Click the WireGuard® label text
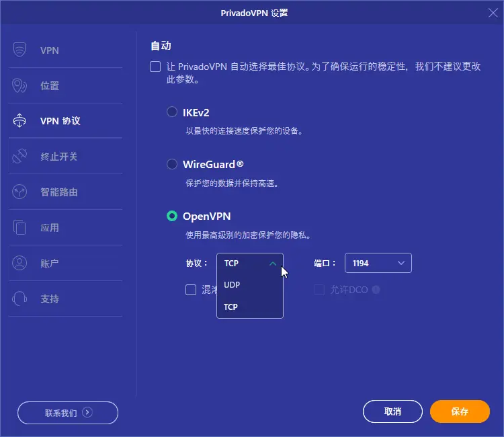This screenshot has height=437, width=504. pyautogui.click(x=213, y=164)
